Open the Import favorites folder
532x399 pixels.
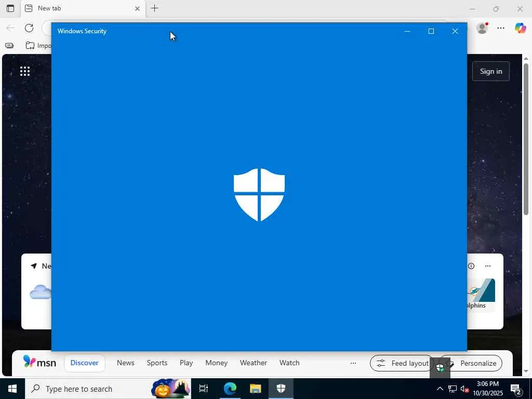[x=38, y=46]
